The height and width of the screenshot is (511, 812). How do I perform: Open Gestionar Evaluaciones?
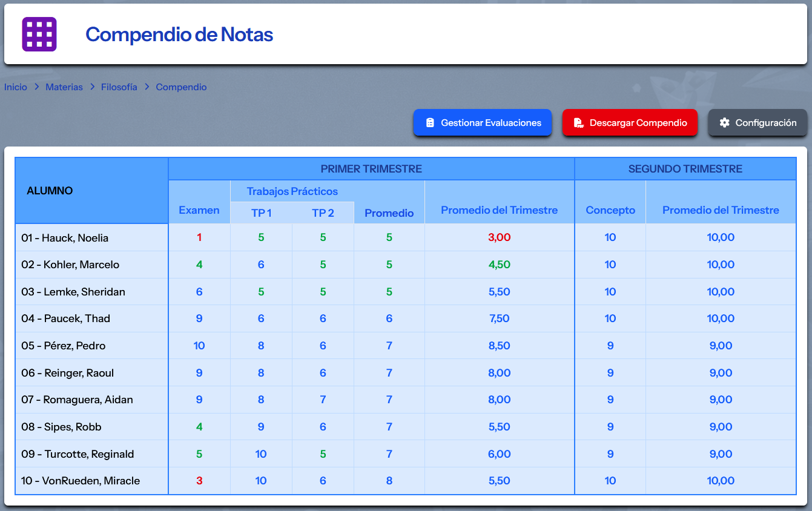(483, 122)
